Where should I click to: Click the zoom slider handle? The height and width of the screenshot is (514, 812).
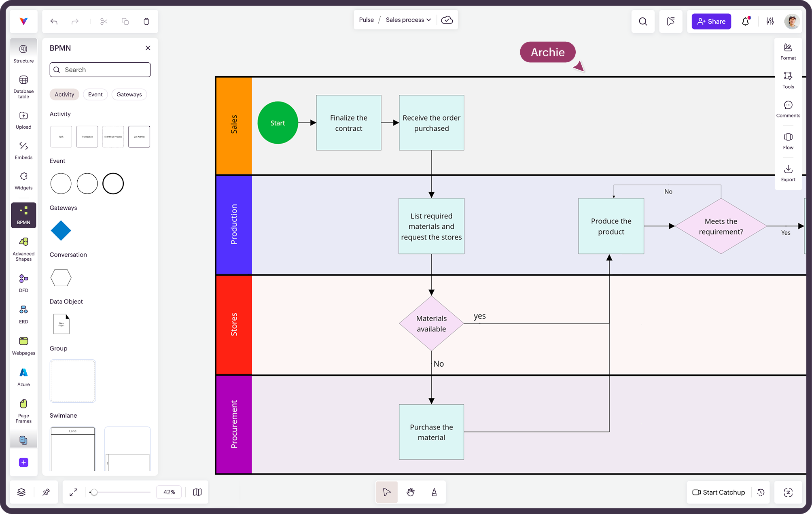tap(94, 492)
